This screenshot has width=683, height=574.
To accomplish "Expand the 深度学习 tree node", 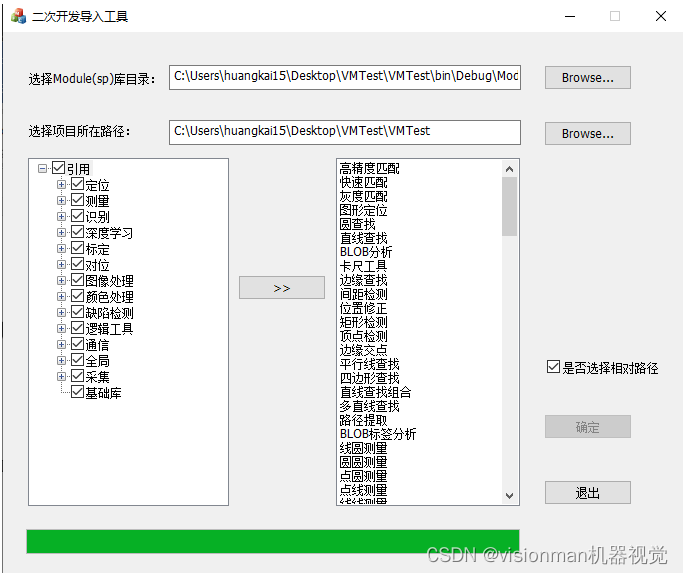I will click(61, 232).
